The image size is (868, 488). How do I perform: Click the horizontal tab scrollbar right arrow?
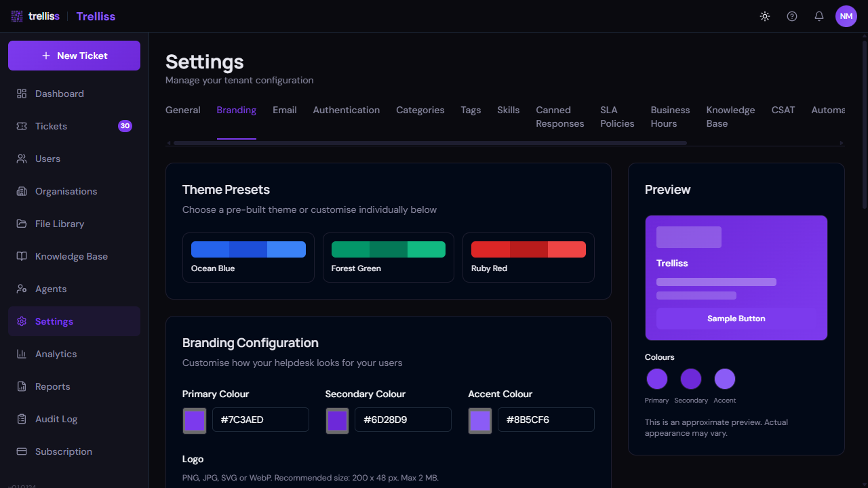tap(842, 143)
